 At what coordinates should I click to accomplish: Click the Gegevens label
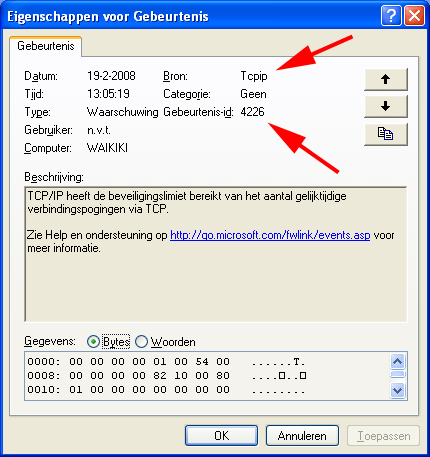pyautogui.click(x=50, y=342)
